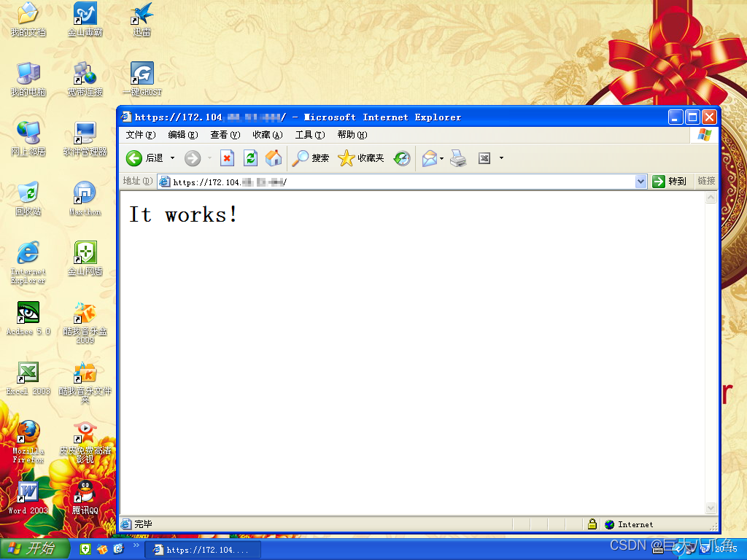Open the 文件(F) menu
Image resolution: width=747 pixels, height=560 pixels.
coord(141,135)
